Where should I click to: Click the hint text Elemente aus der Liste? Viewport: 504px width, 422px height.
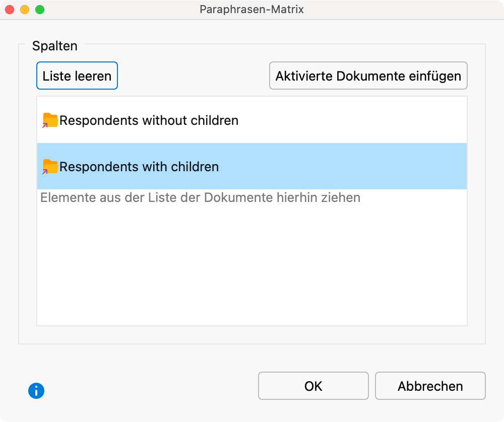(x=200, y=197)
